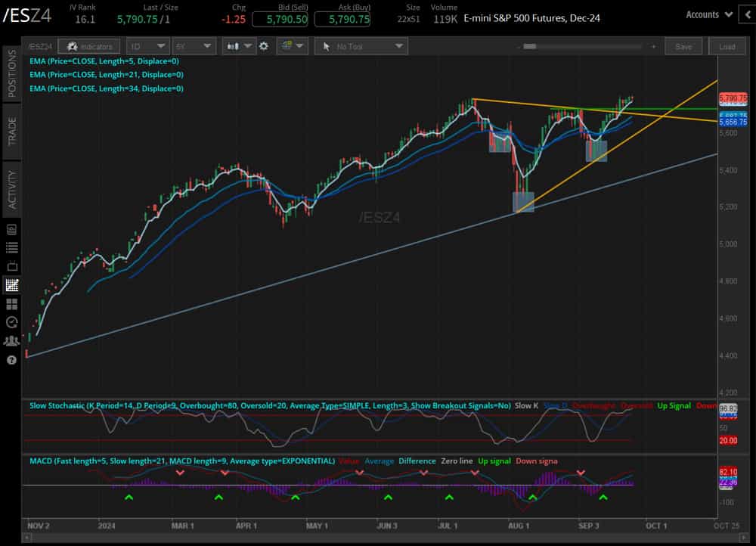Click the quote details sidebar icon

tap(11, 230)
